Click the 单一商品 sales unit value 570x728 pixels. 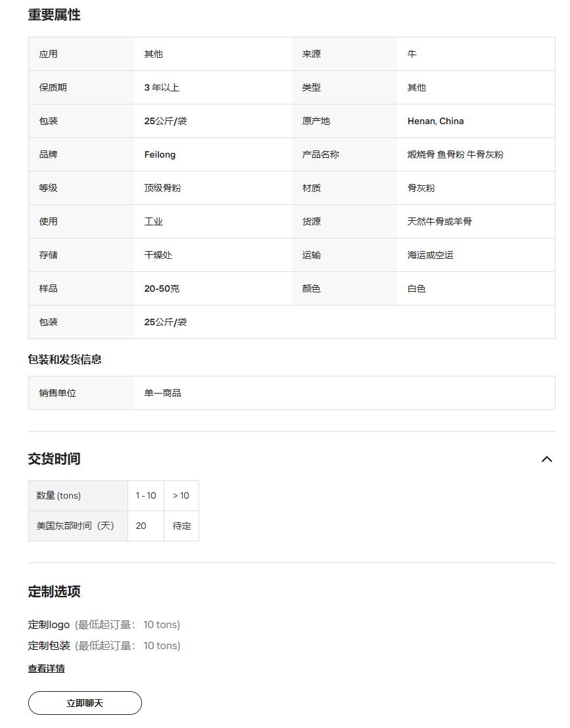pos(162,393)
